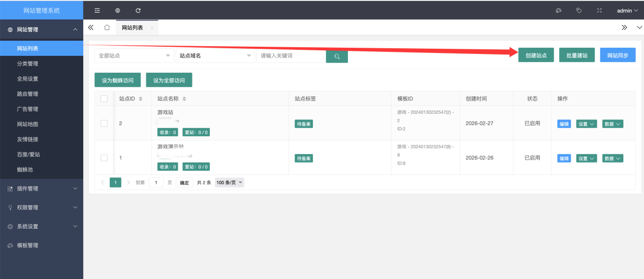Click the refresh icon in top bar
The width and height of the screenshot is (644, 279).
coord(138,10)
